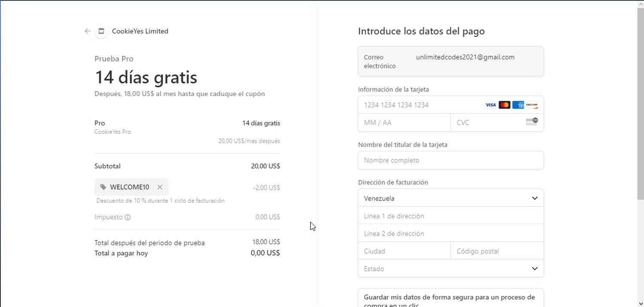The height and width of the screenshot is (307, 644).
Task: Click the Subtotal amount 20,00 US$
Action: [265, 166]
